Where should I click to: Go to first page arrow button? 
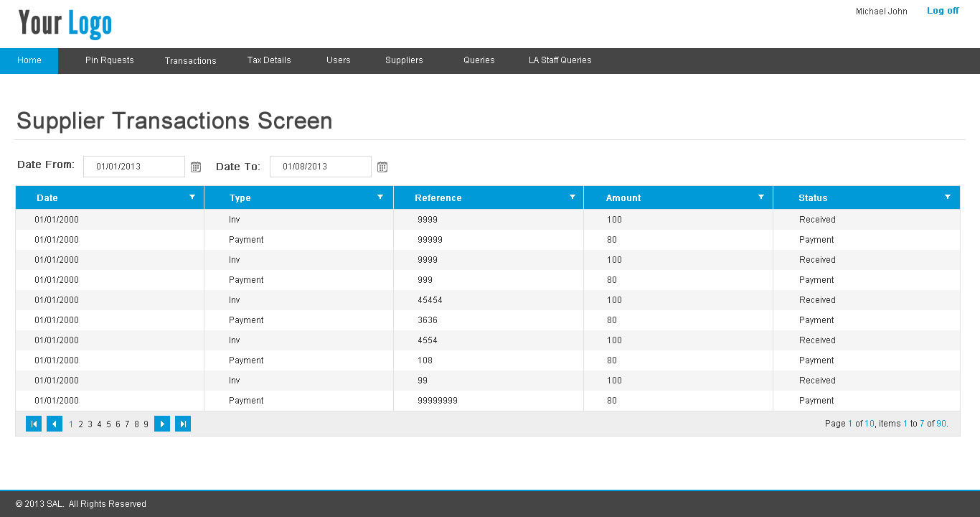coord(34,424)
